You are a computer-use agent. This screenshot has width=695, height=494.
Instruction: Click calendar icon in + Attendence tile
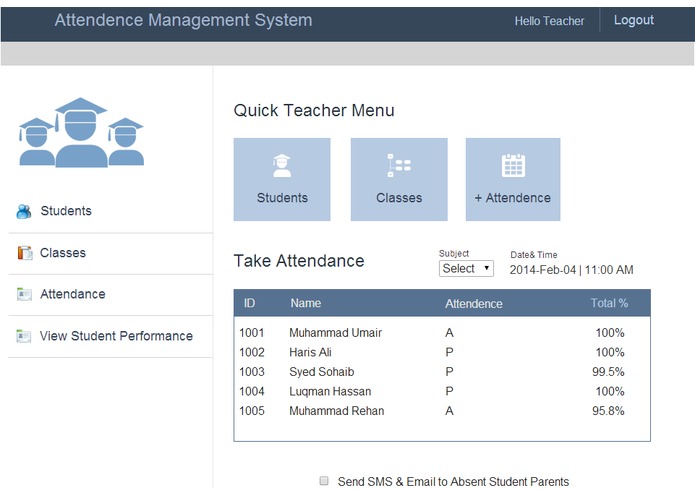[x=513, y=165]
